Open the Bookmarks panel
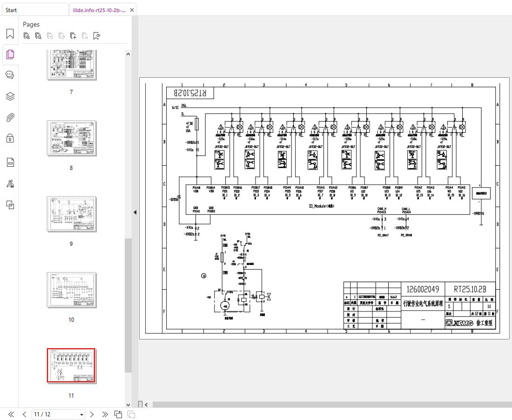Screen dimensions: 512x420 point(10,33)
